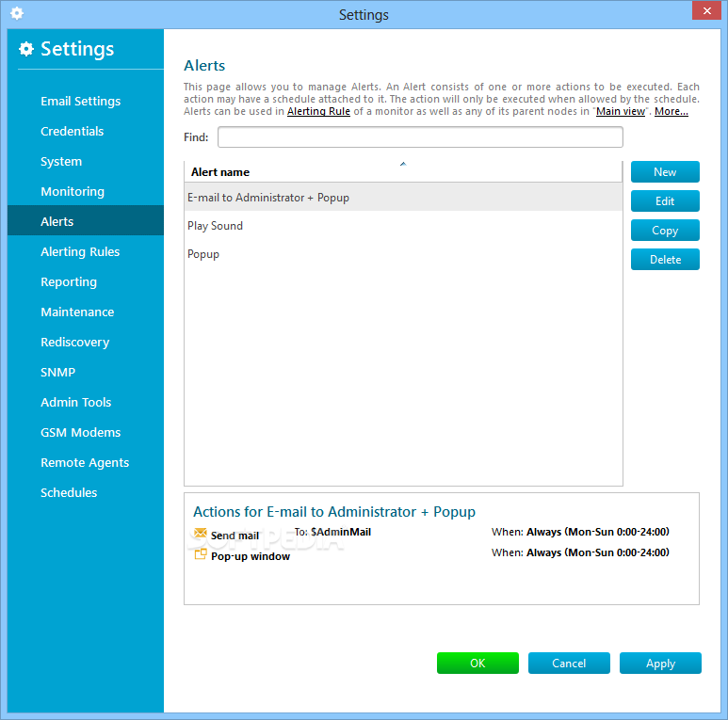Click the Cancel button
This screenshot has height=720, width=728.
pos(569,664)
